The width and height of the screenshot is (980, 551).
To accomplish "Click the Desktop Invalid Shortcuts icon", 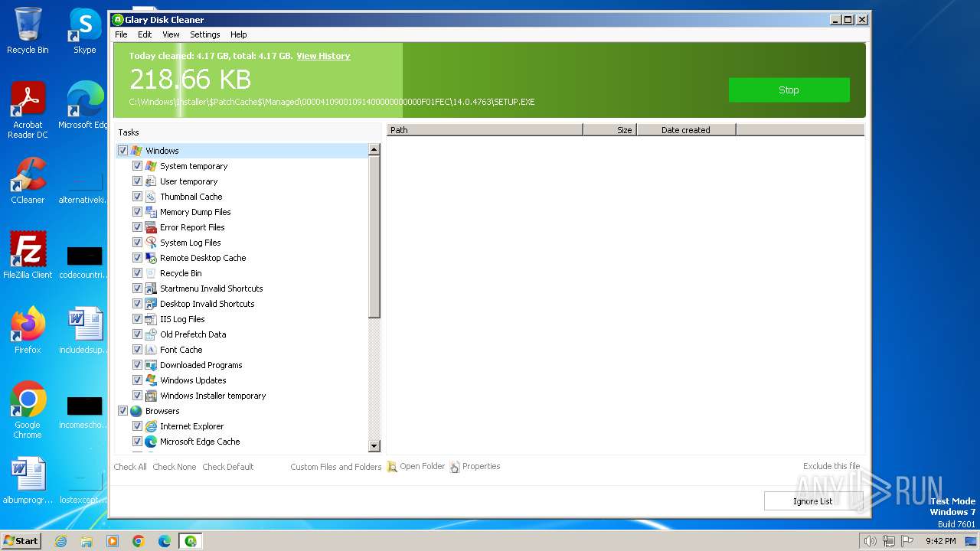I will (x=151, y=304).
